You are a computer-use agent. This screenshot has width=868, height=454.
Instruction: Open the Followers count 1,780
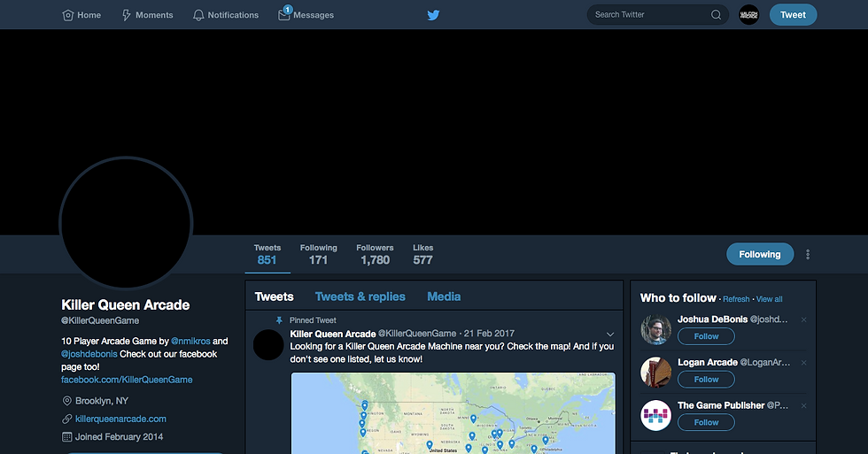[375, 254]
